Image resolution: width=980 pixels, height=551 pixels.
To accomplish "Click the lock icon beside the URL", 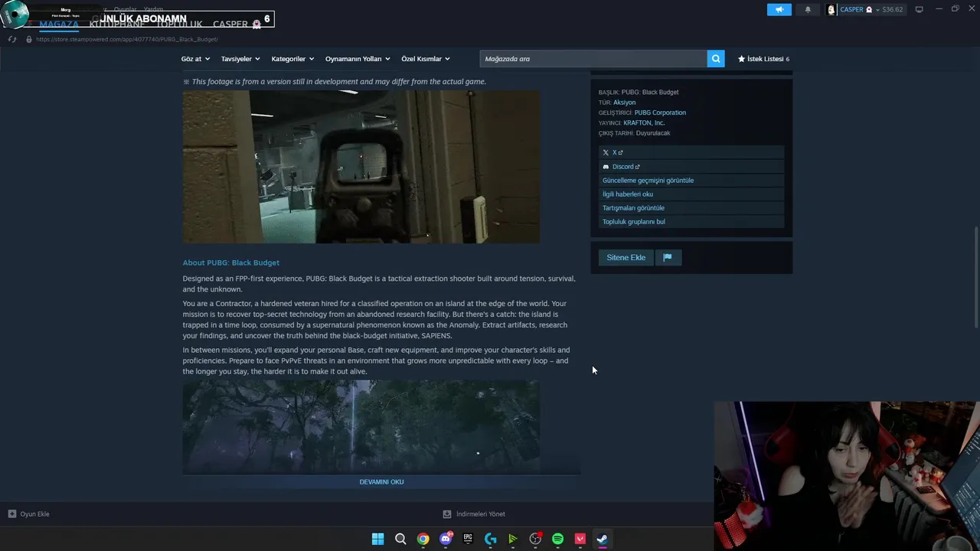I will tap(29, 39).
